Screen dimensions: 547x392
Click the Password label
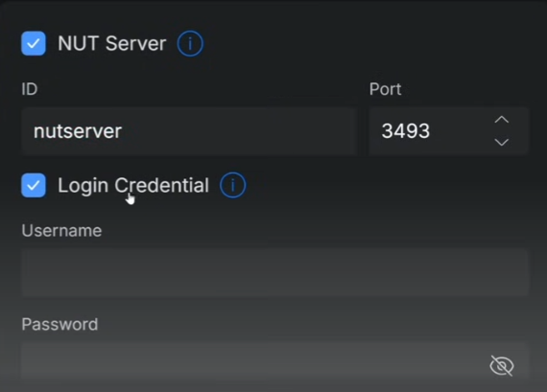pyautogui.click(x=59, y=324)
